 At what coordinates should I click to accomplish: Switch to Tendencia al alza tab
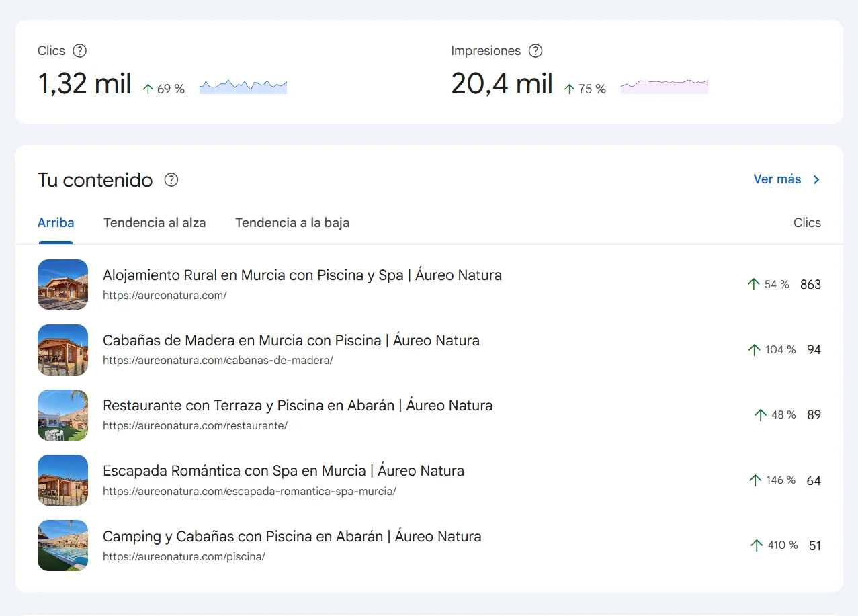click(x=155, y=222)
